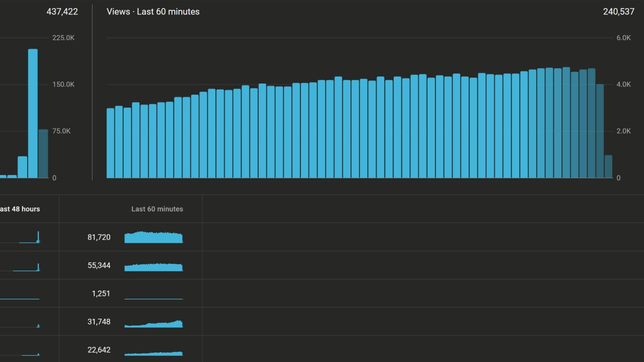This screenshot has width=644, height=362.
Task: Select the 'Views · Last 60 minutes' chart title
Action: coord(153,12)
